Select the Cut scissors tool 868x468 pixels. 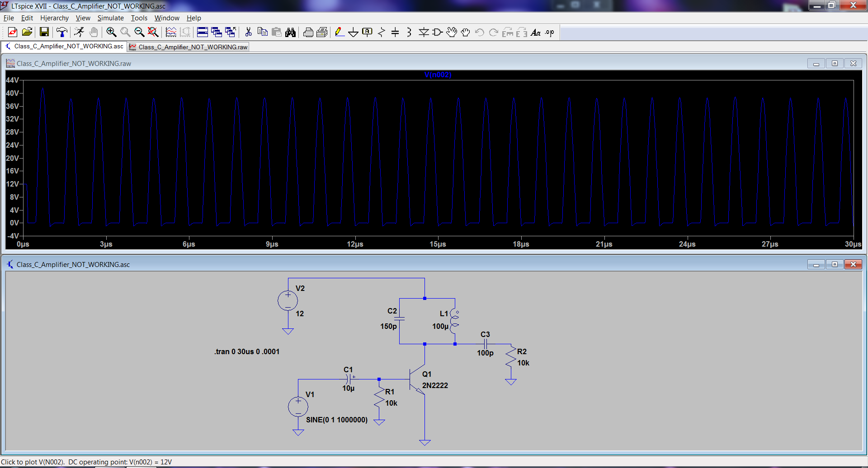[248, 32]
